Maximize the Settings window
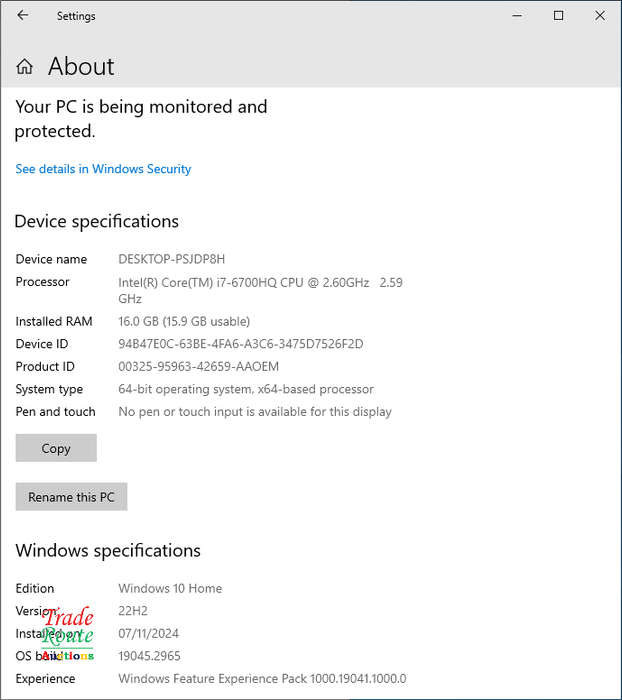 coord(558,16)
